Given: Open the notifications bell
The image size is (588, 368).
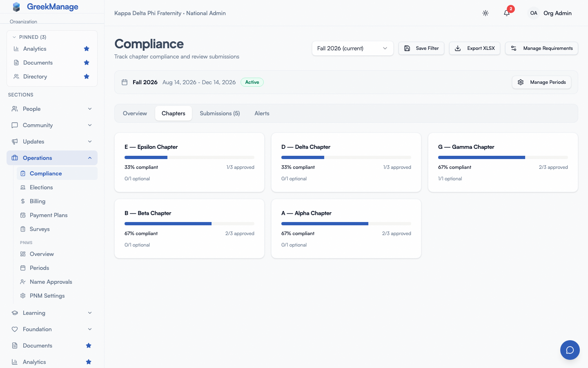Looking at the screenshot, I should (507, 13).
